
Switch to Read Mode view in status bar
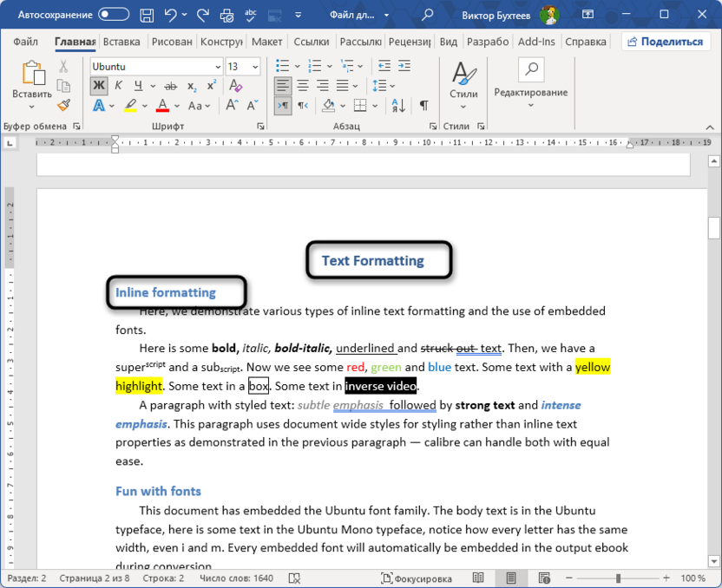click(x=478, y=578)
